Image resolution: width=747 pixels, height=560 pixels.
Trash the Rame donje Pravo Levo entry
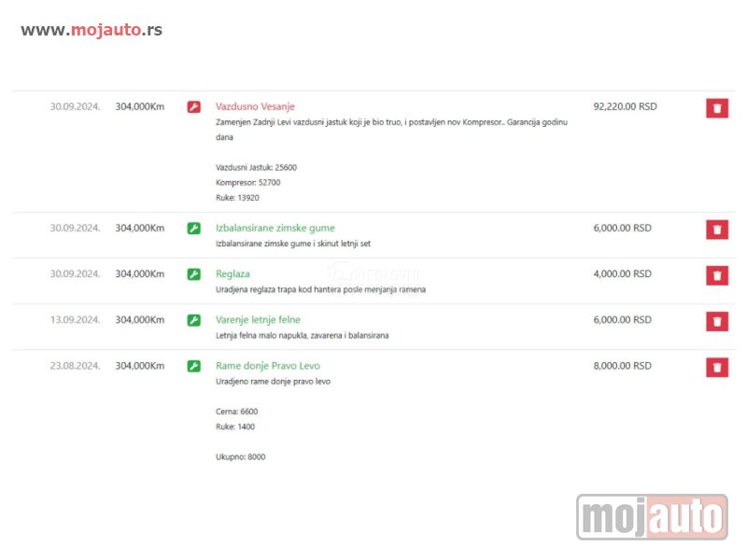716,368
